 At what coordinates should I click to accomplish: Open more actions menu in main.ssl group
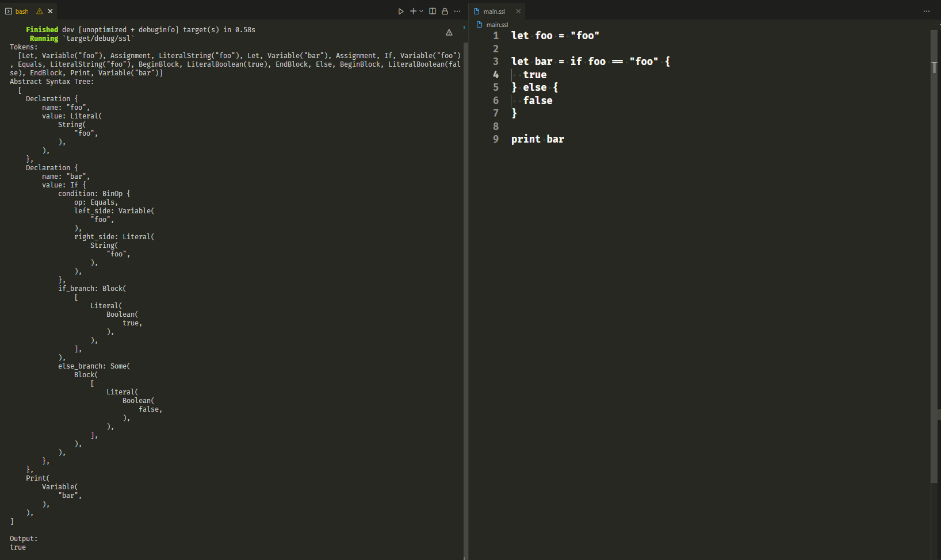pos(926,11)
